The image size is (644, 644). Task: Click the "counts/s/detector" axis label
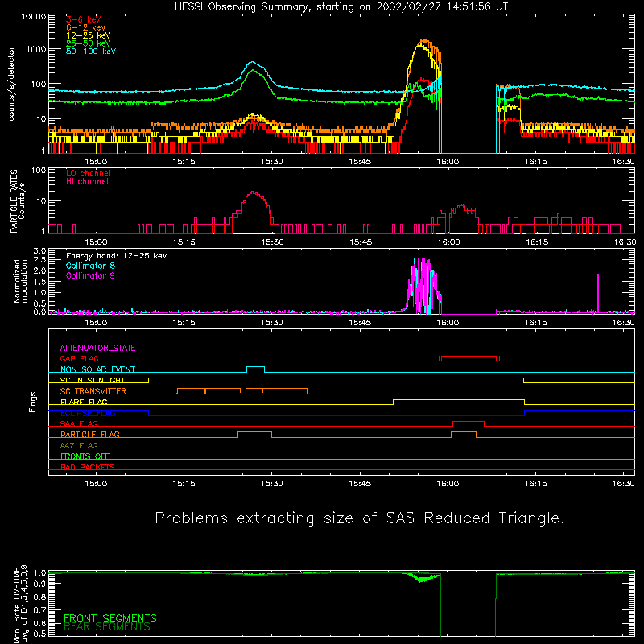pyautogui.click(x=11, y=84)
